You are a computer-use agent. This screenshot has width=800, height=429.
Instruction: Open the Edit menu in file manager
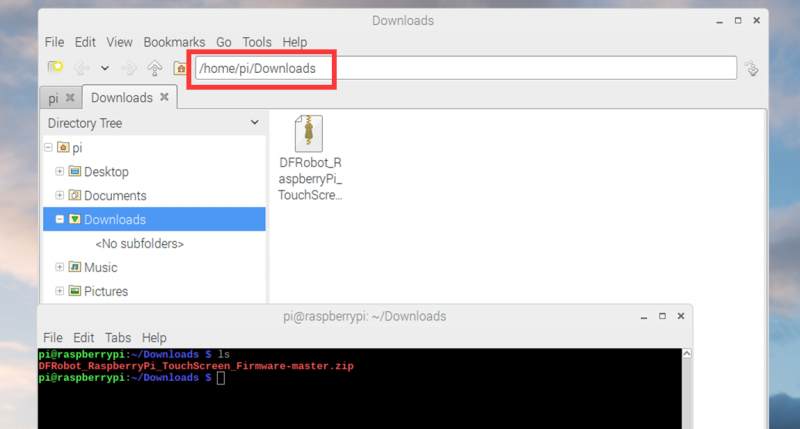tap(85, 42)
